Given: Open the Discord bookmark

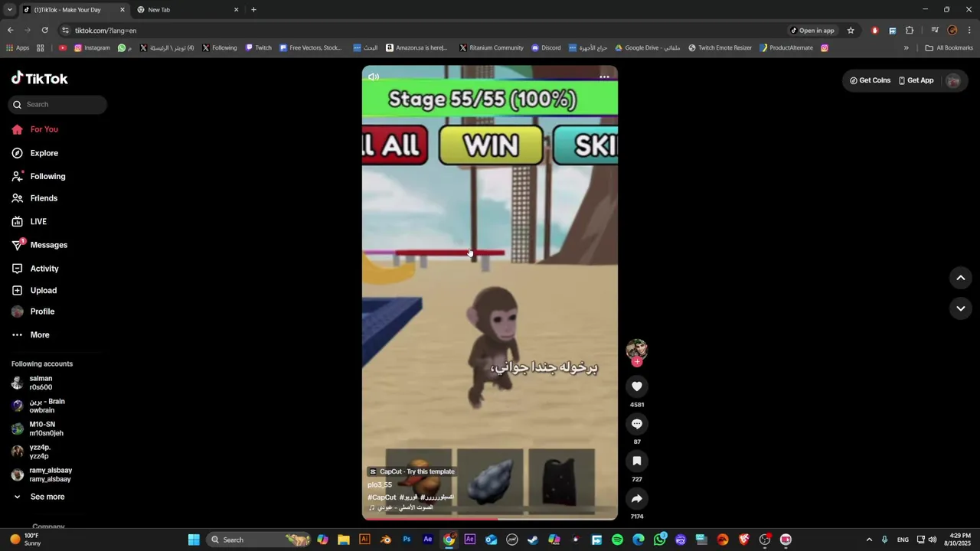Looking at the screenshot, I should (546, 47).
